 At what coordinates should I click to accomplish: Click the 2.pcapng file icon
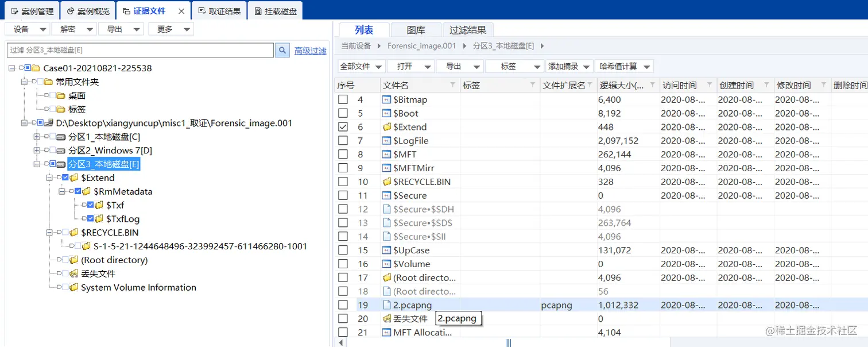[x=386, y=305]
